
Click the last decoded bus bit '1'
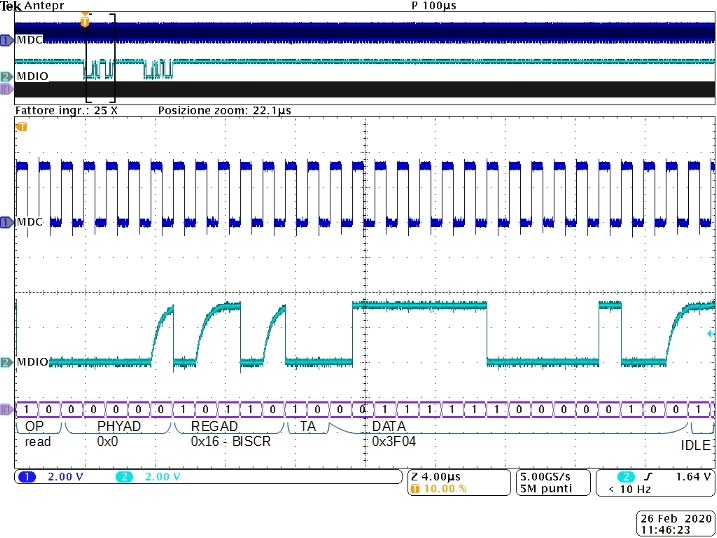[698, 409]
